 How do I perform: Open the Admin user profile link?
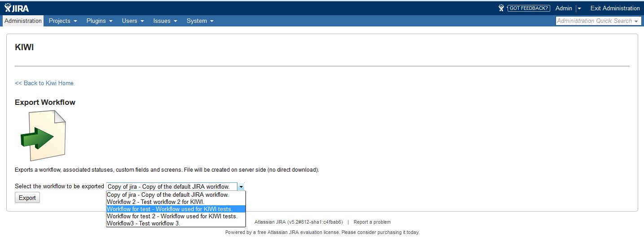pyautogui.click(x=564, y=8)
